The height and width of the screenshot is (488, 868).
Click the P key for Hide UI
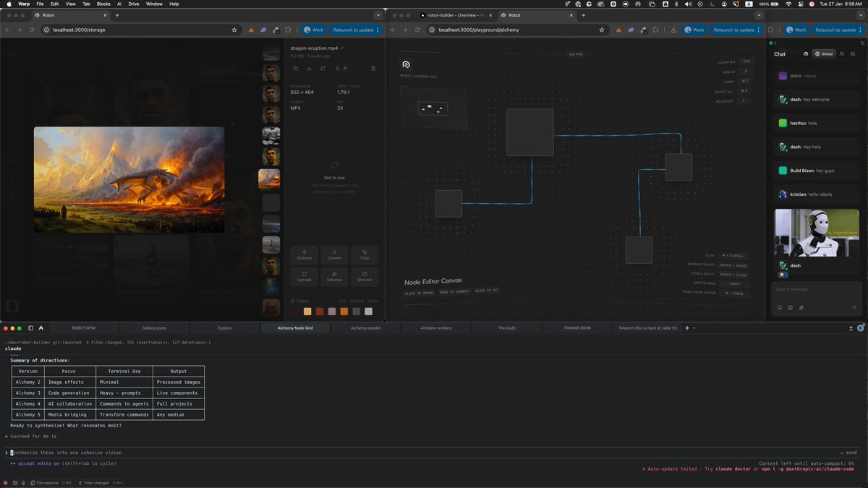tap(746, 72)
